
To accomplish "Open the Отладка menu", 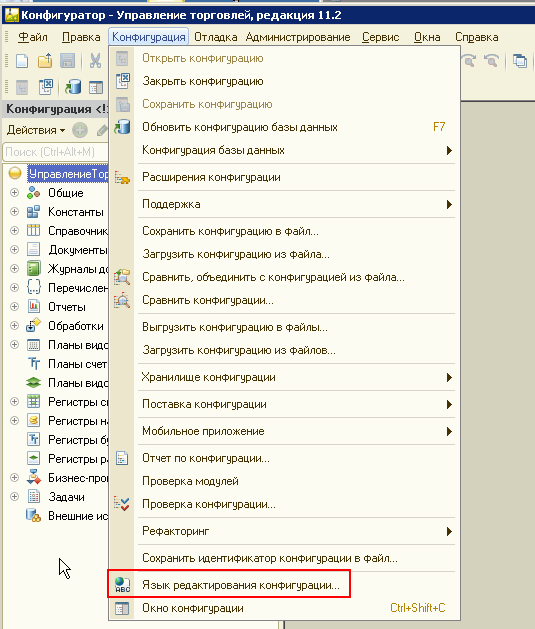I will pos(216,37).
